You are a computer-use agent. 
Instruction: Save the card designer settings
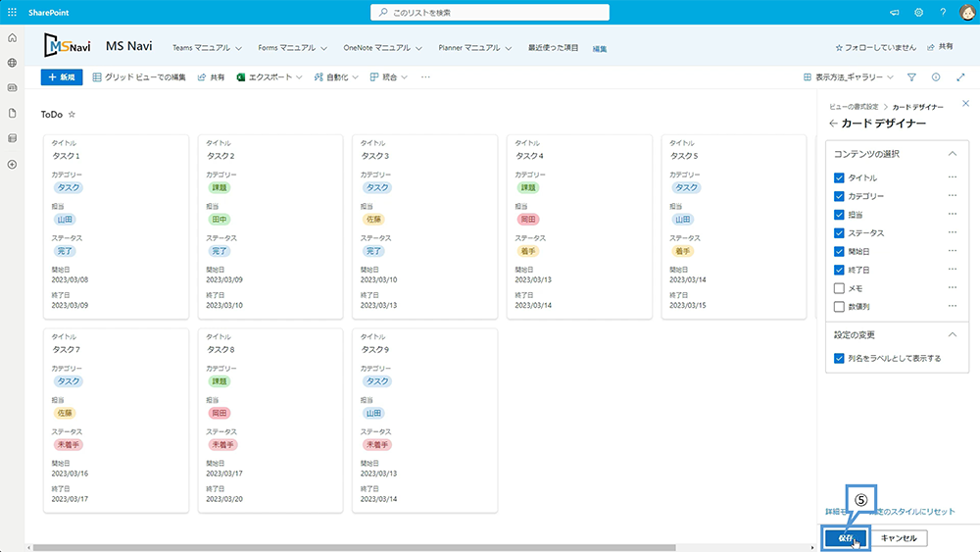coord(846,538)
